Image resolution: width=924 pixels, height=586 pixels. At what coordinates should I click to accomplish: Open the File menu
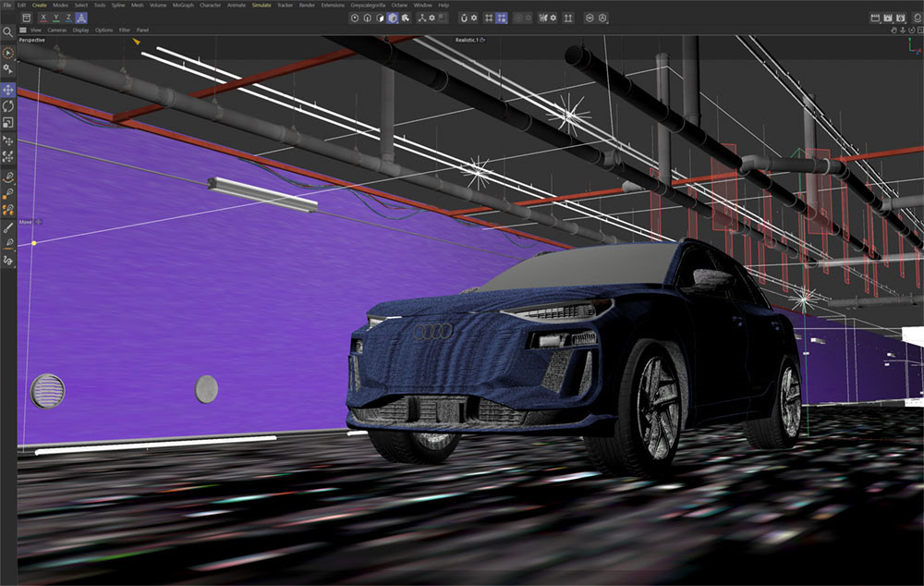coord(7,5)
